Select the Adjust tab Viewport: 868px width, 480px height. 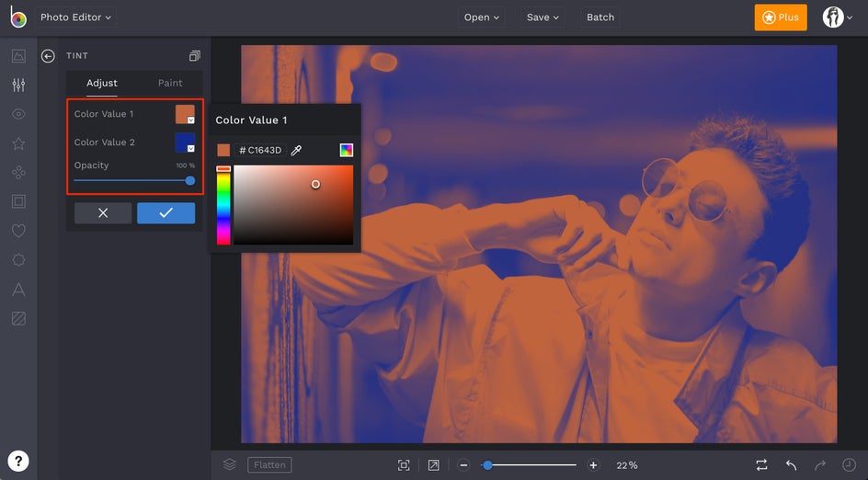tap(102, 83)
